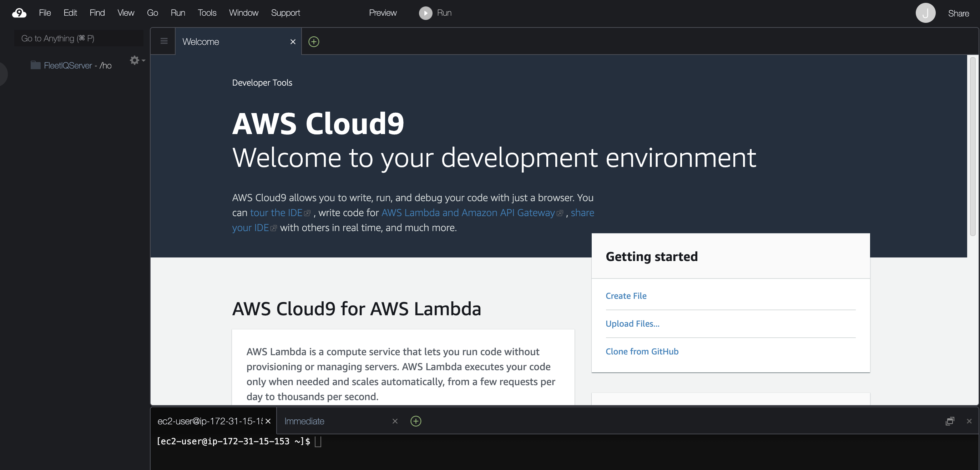Close the console panel
Image resolution: width=980 pixels, height=470 pixels.
click(x=969, y=421)
